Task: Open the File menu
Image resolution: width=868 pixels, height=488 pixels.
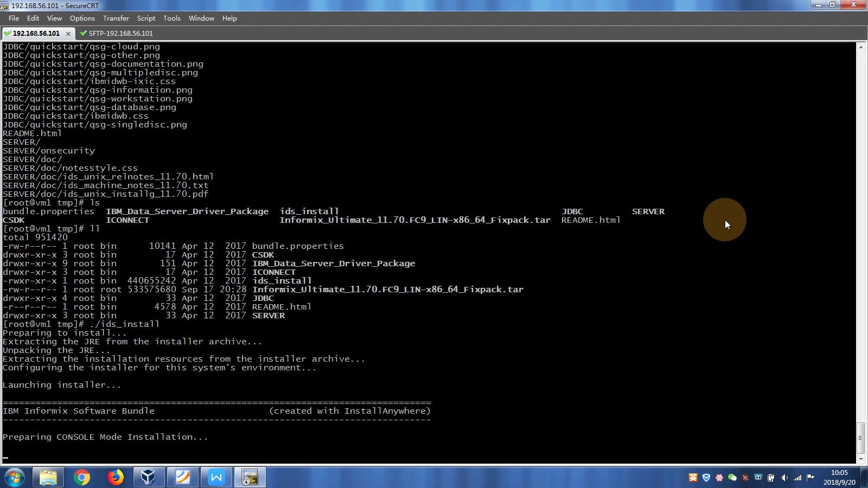Action: (x=14, y=18)
